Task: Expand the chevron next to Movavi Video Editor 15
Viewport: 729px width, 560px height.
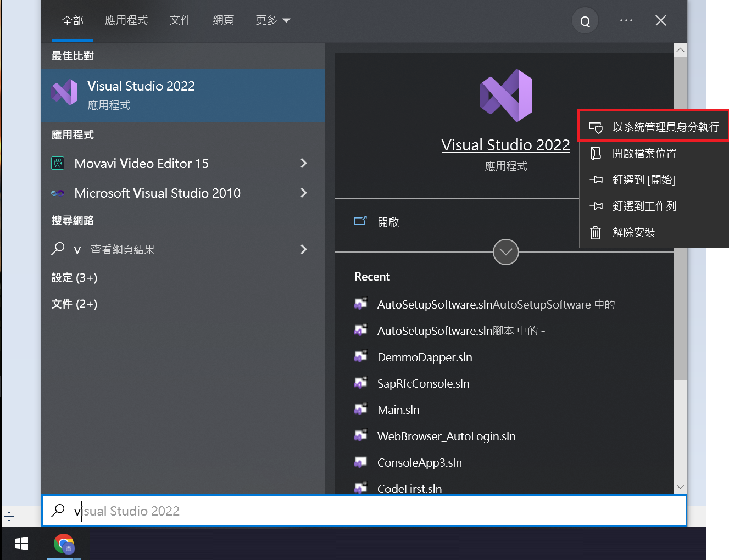Action: (x=303, y=163)
